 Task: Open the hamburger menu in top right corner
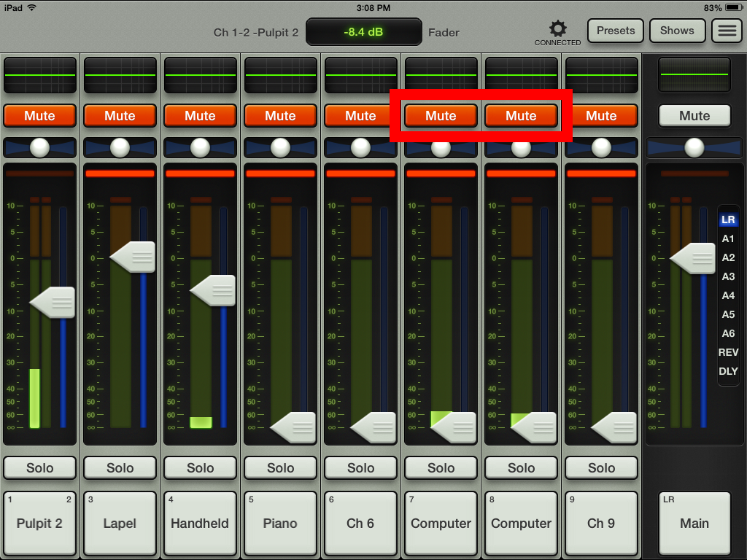pos(727,30)
